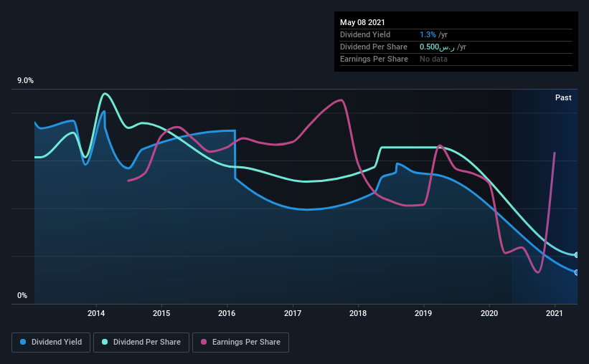The height and width of the screenshot is (364, 589).
Task: Click the 2017 x-axis label
Action: click(293, 313)
